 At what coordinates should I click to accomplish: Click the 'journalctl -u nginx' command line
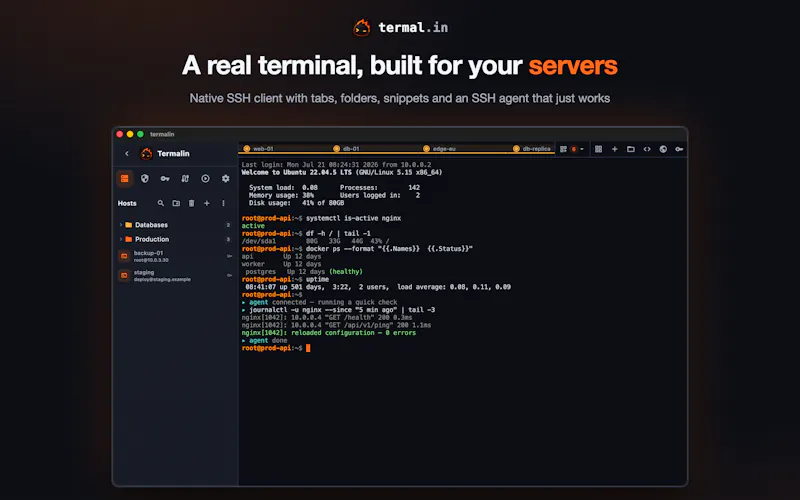(x=338, y=310)
